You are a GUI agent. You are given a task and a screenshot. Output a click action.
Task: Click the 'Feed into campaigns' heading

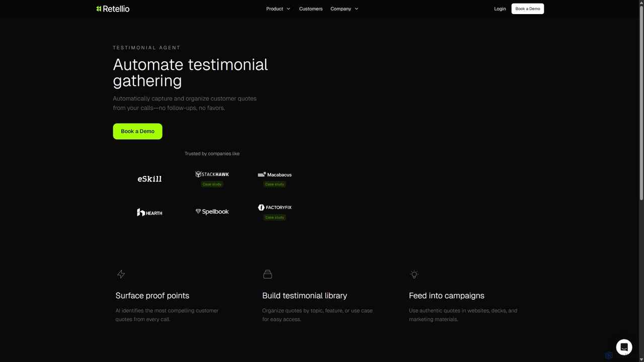click(x=447, y=296)
